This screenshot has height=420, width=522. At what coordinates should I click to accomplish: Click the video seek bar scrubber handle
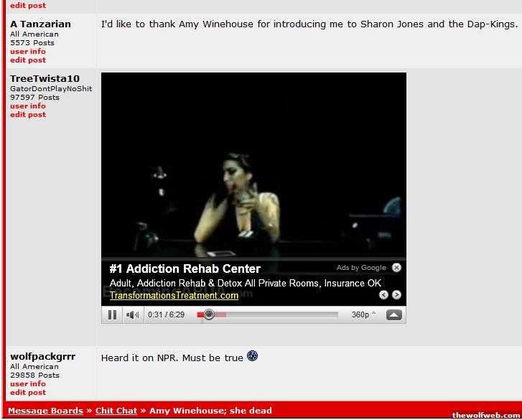pos(208,314)
